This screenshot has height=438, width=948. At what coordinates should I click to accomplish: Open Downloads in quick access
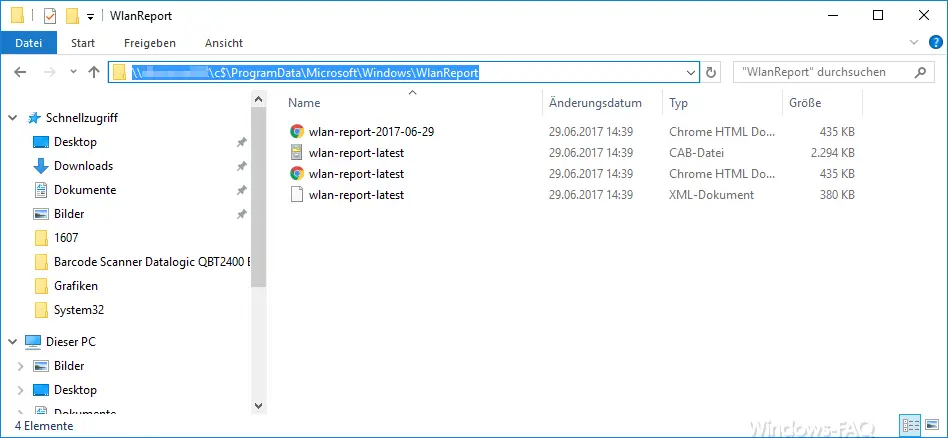(83, 166)
